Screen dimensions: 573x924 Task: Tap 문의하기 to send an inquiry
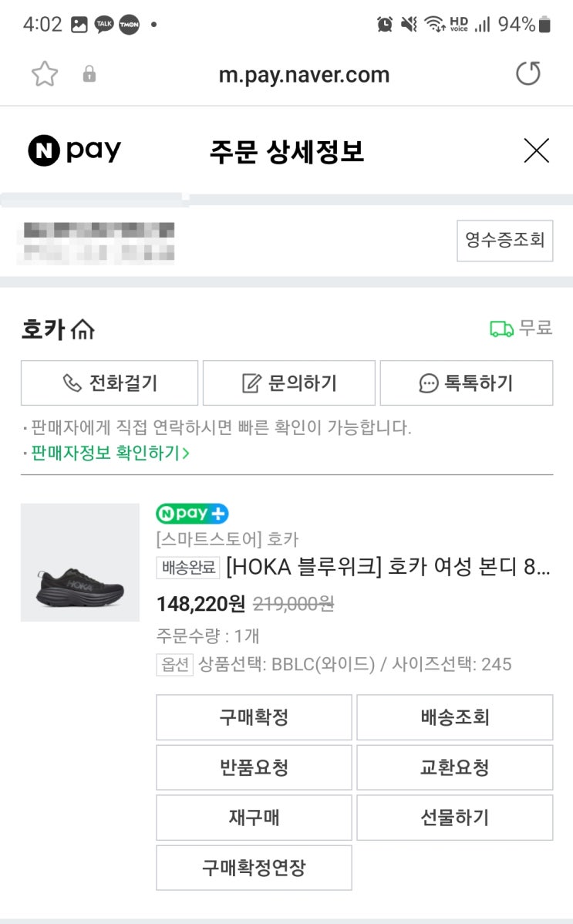pos(288,383)
